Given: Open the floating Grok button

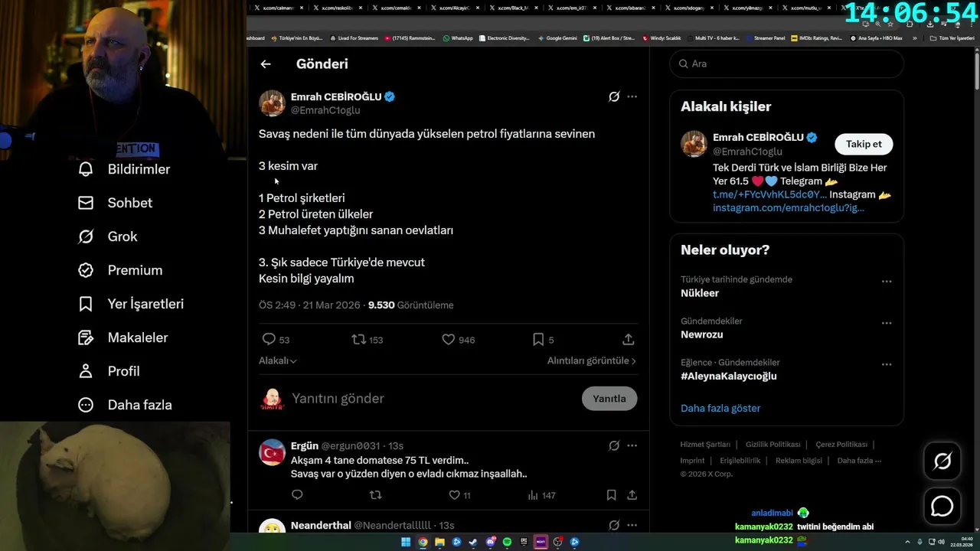Looking at the screenshot, I should 942,461.
